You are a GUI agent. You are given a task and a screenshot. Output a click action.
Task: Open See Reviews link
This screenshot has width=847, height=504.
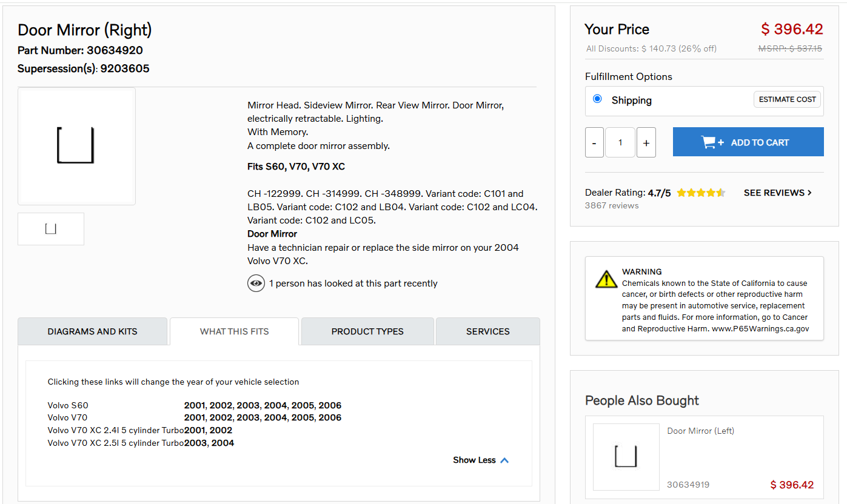[777, 193]
